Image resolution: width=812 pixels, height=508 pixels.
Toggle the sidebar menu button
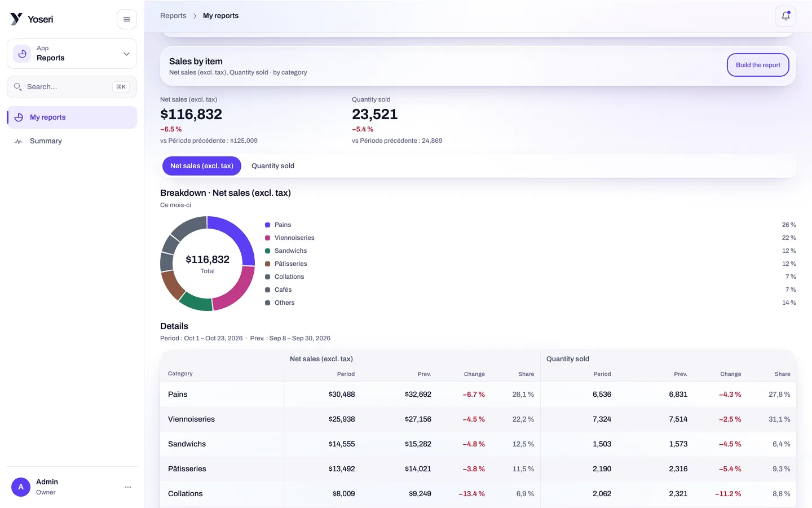pyautogui.click(x=127, y=19)
